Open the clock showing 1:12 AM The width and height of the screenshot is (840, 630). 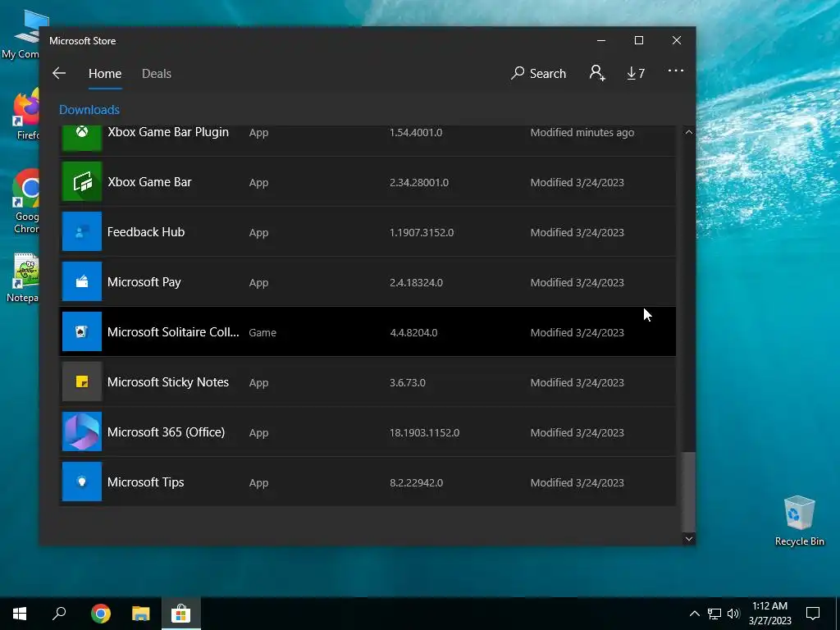pyautogui.click(x=769, y=614)
